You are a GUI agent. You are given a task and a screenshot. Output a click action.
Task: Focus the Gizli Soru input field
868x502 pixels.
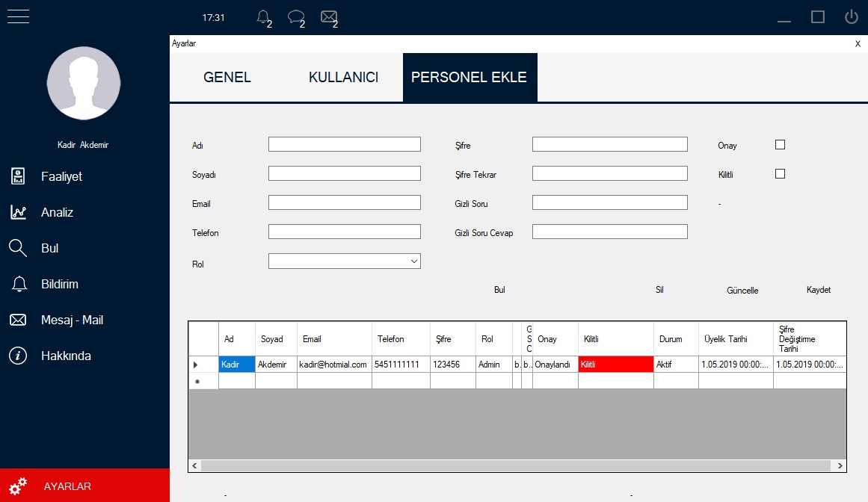coord(610,202)
